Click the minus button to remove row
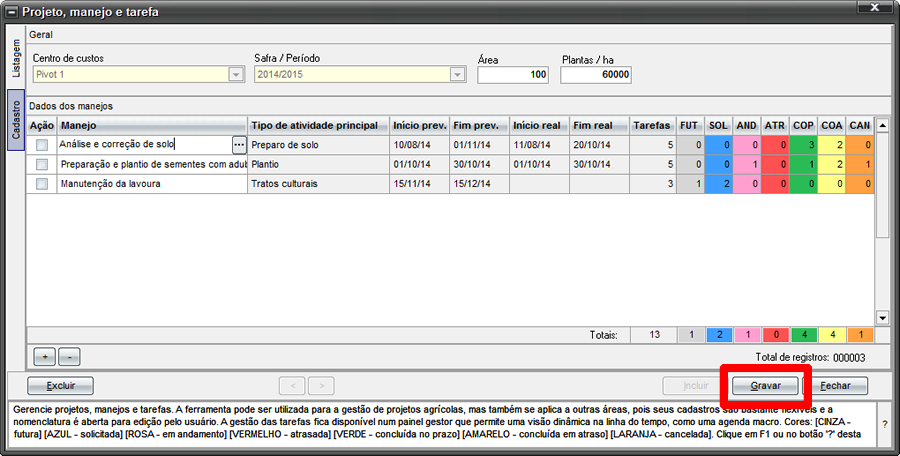 (68, 356)
